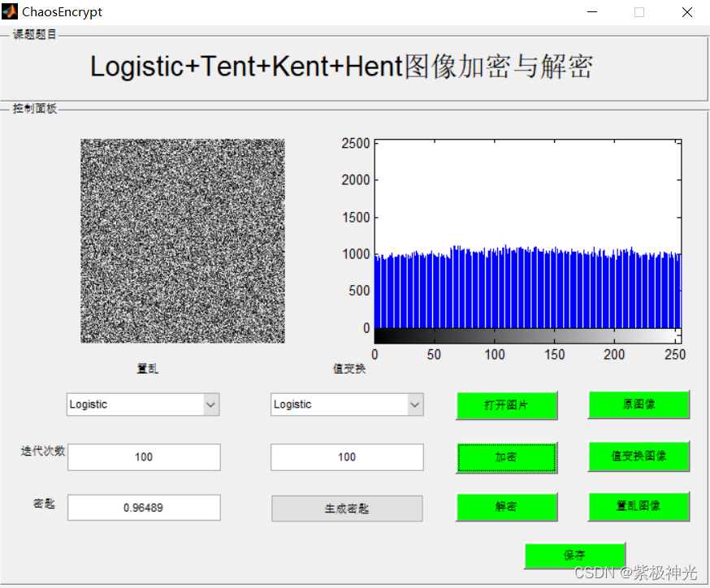Minimize the ChaosEncrypt window

[592, 11]
